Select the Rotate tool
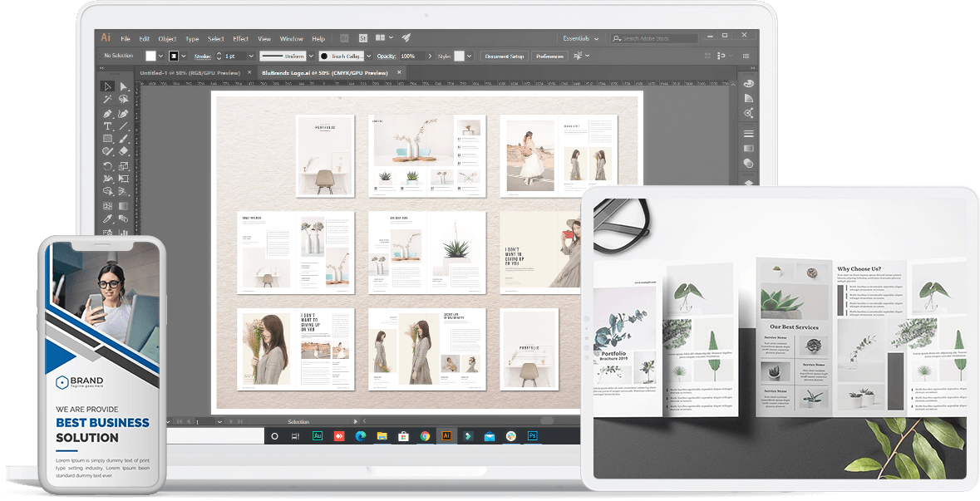Screen dimensions: 980x501 point(107,165)
